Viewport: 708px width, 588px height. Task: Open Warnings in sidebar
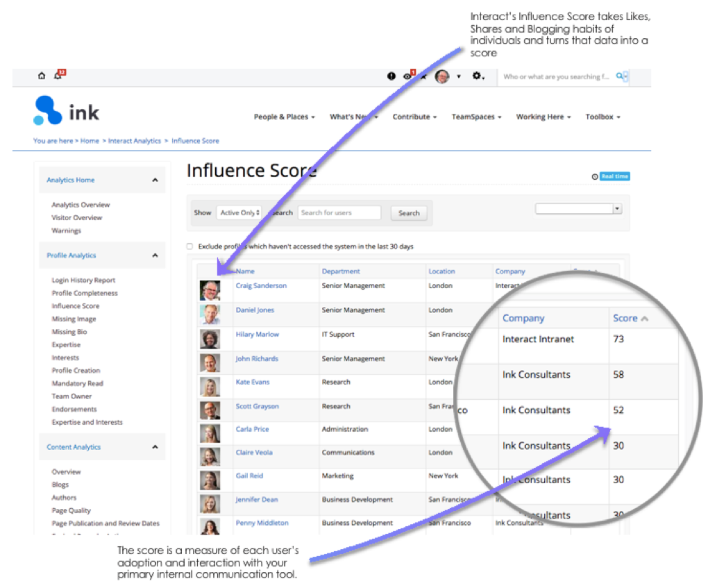click(67, 230)
